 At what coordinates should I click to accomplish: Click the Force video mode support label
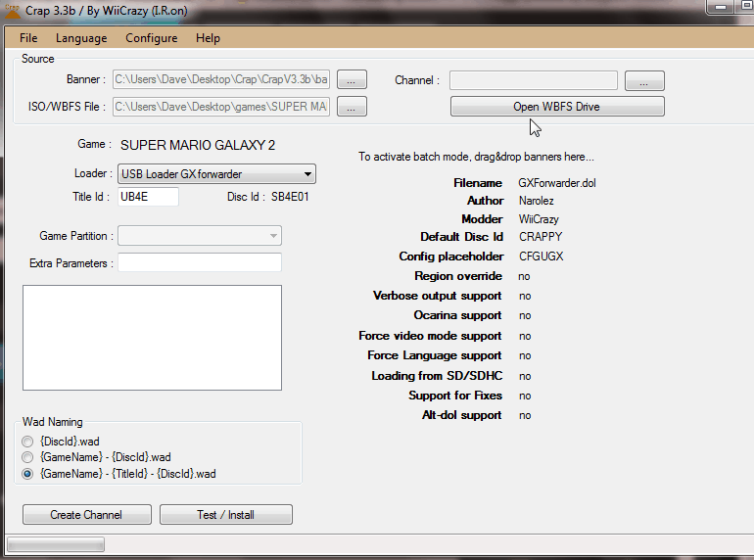tap(430, 336)
